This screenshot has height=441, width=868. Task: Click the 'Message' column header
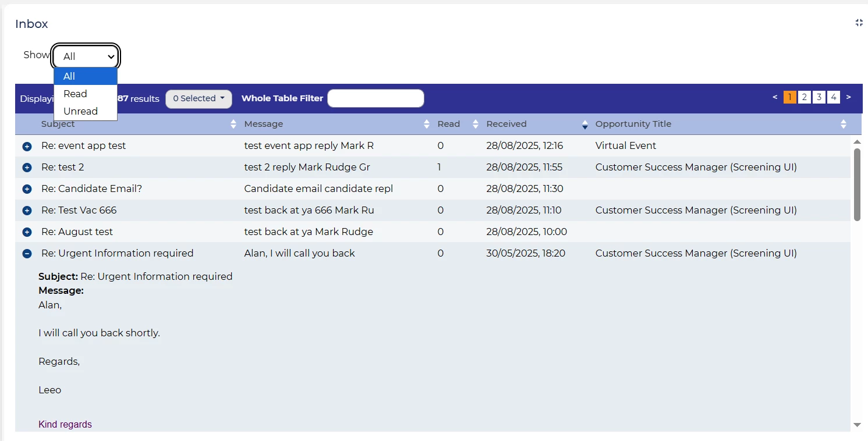264,124
